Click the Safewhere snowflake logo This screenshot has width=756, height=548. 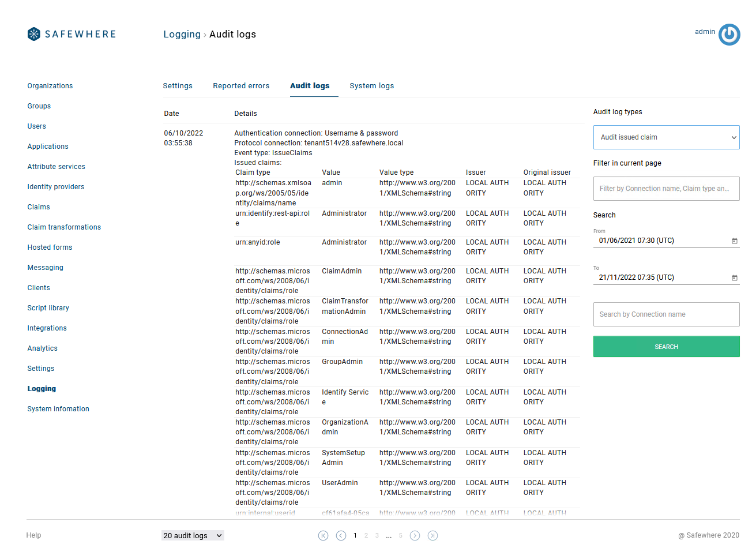tap(34, 34)
